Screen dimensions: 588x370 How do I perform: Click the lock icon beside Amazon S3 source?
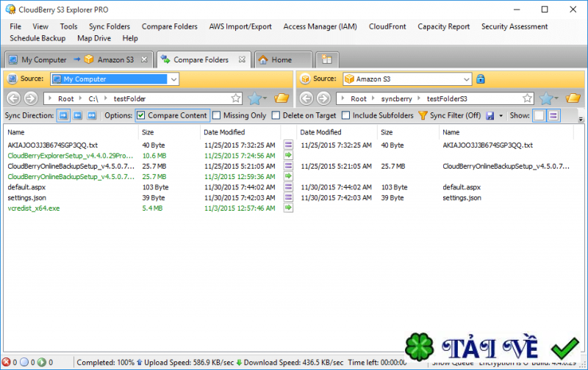point(481,79)
